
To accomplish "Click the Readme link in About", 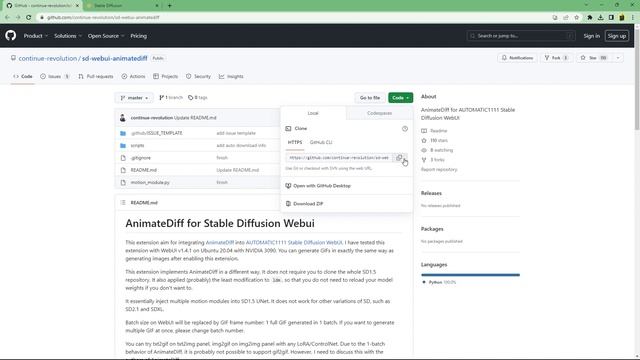I will 438,131.
